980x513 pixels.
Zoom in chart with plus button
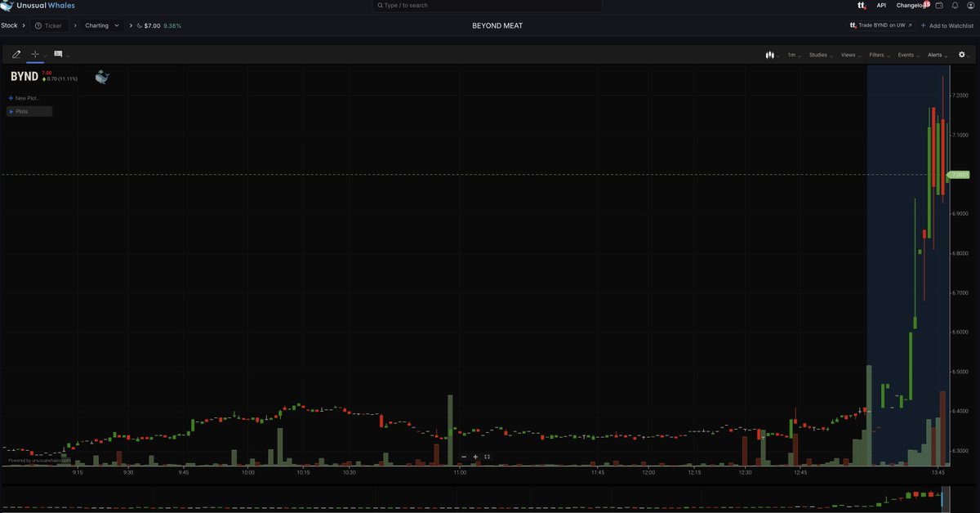[475, 457]
